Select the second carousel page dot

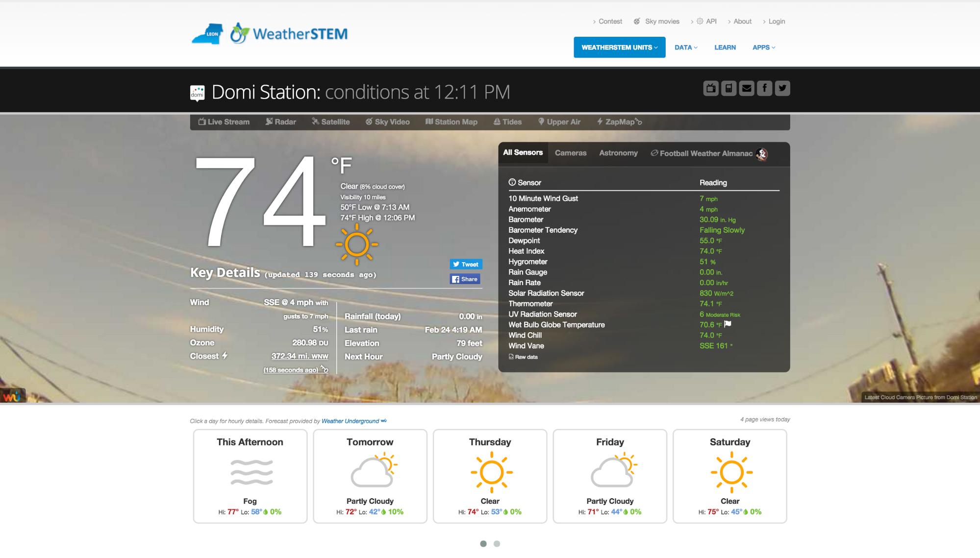pyautogui.click(x=497, y=544)
